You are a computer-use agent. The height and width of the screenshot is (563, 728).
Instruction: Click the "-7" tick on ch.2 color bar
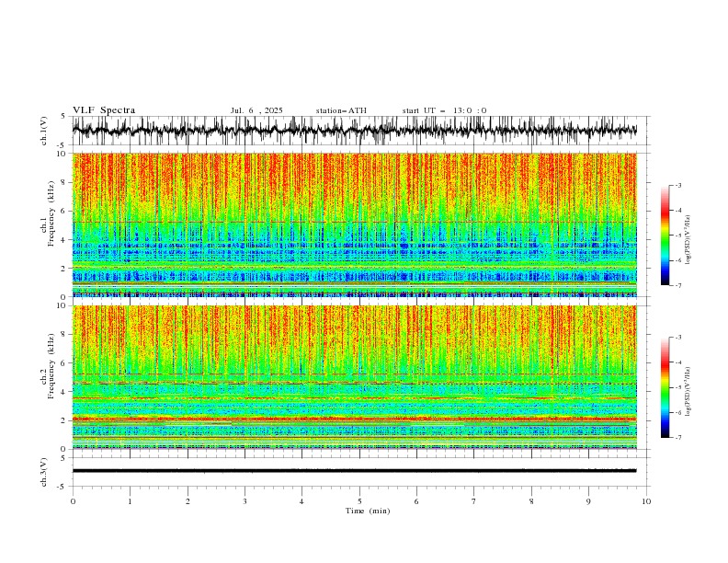(677, 438)
